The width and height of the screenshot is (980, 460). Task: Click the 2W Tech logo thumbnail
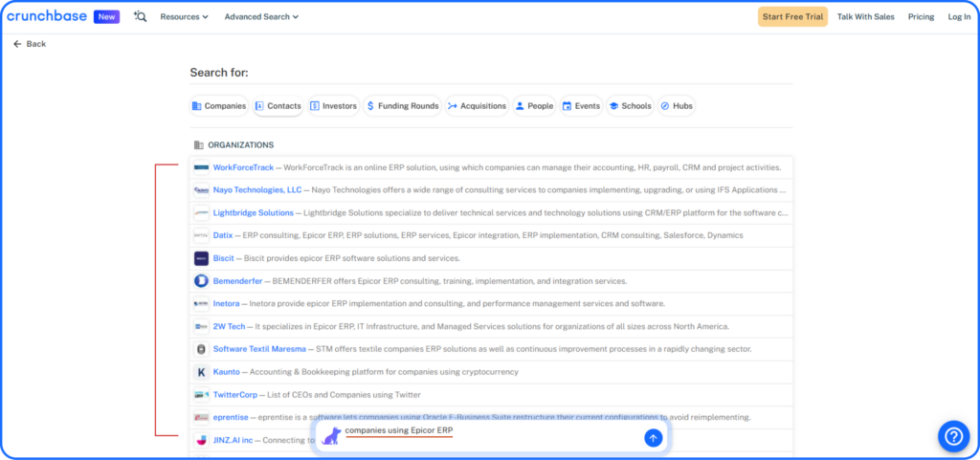pyautogui.click(x=201, y=326)
